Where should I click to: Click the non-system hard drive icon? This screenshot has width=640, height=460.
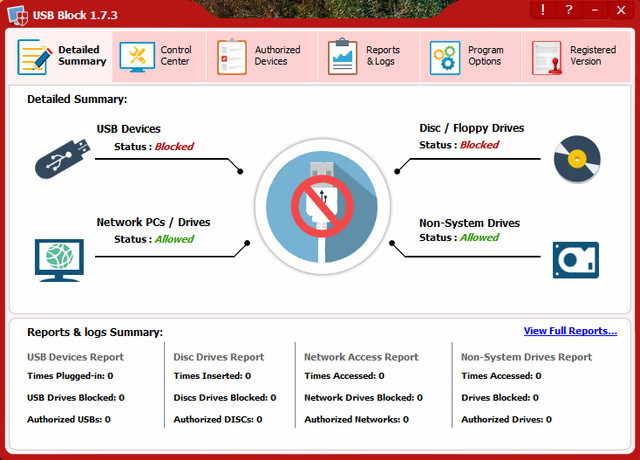576,259
